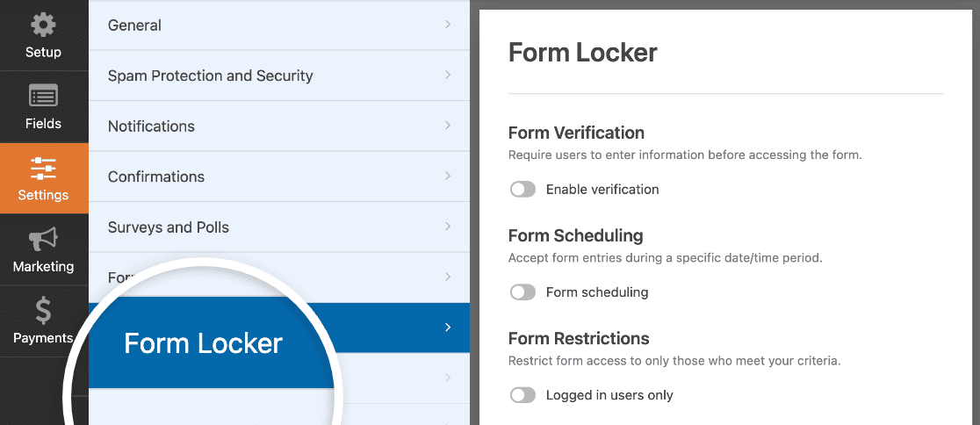Viewport: 980px width, 425px height.
Task: Click the Surveys and Polls chevron arrow
Action: [448, 227]
